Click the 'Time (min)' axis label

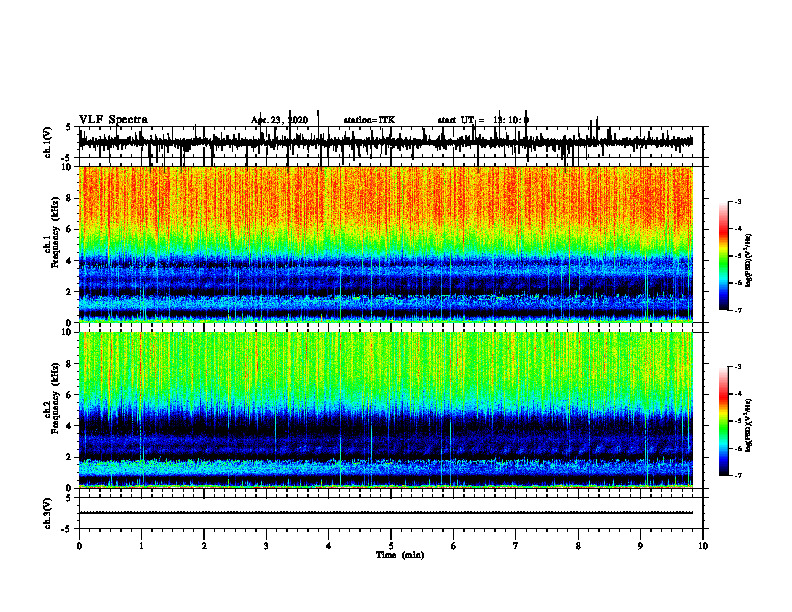(x=400, y=555)
